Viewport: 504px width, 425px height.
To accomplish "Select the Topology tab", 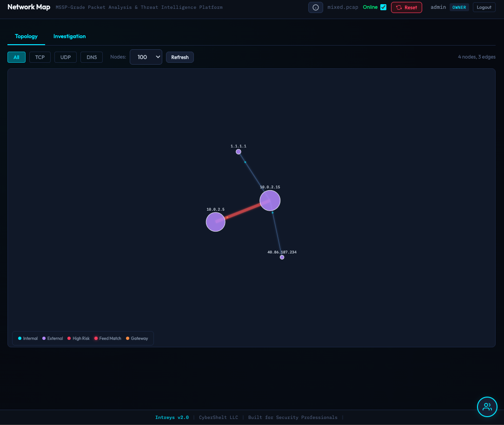I will click(x=26, y=36).
